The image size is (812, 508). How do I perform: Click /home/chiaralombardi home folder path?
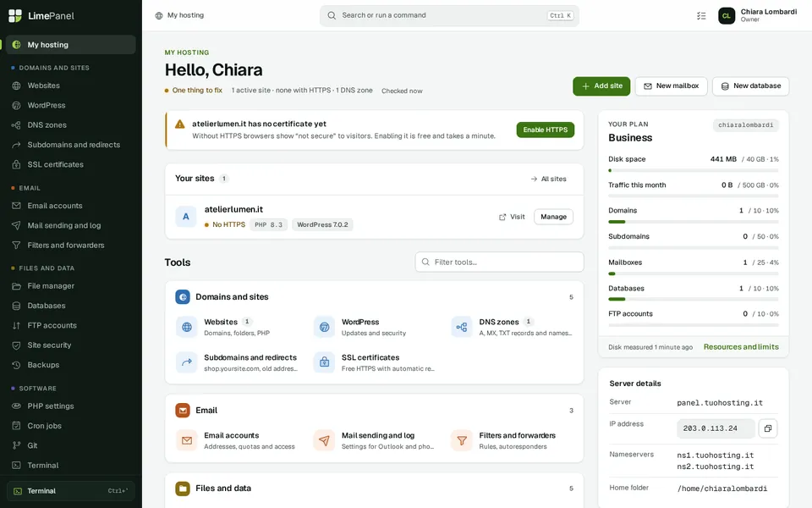[x=721, y=489]
